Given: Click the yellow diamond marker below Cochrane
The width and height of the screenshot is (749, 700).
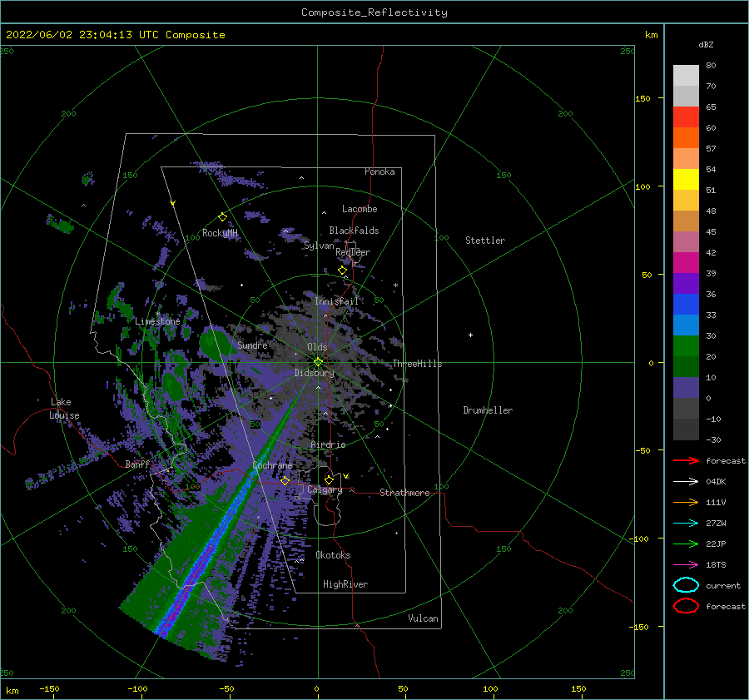Looking at the screenshot, I should tap(285, 480).
